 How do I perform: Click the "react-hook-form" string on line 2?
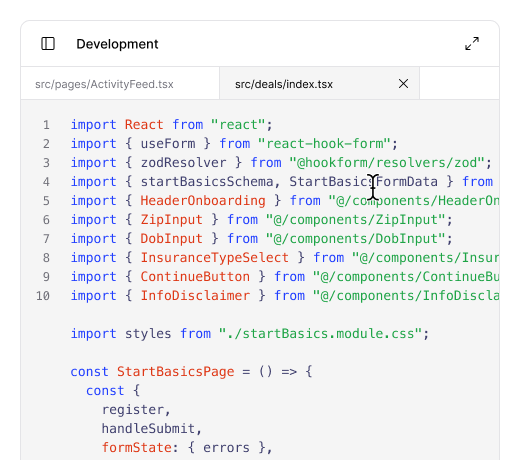(324, 144)
